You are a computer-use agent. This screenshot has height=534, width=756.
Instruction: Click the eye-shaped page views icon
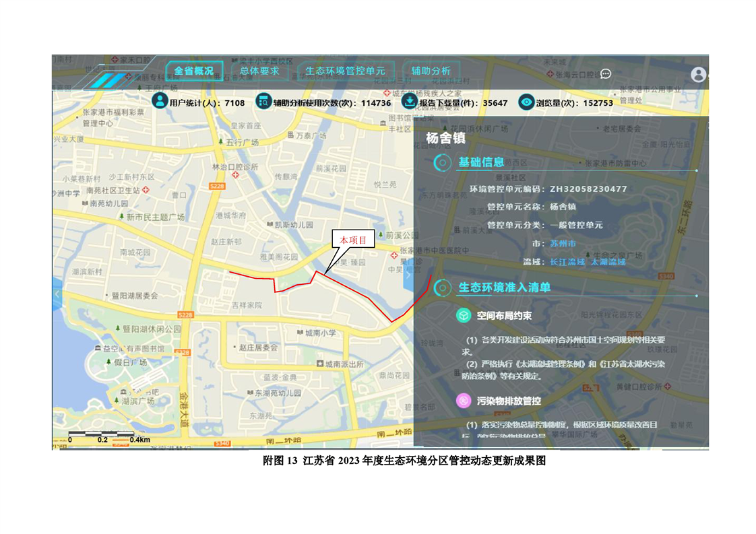[x=526, y=102]
